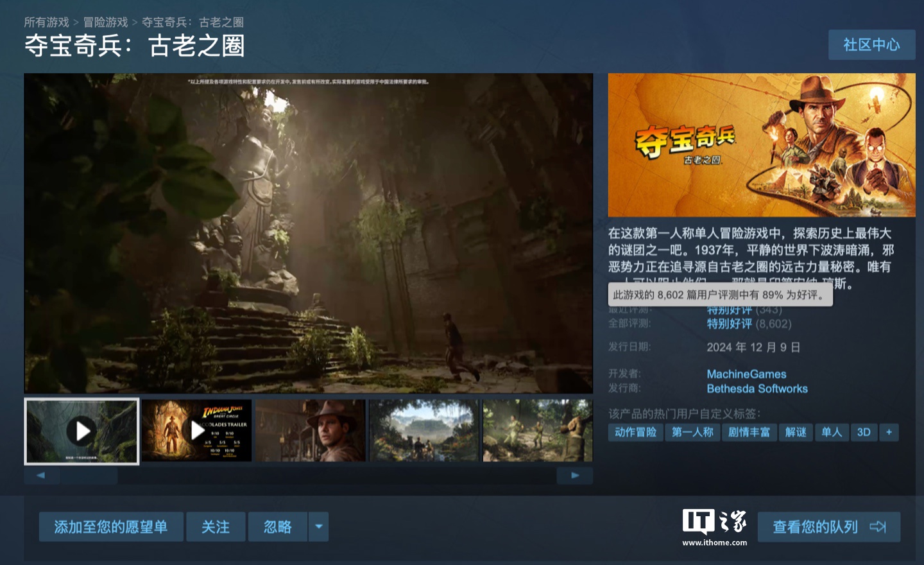Click the release date 2024 年 12 月 9 日
This screenshot has height=565, width=924.
point(753,347)
